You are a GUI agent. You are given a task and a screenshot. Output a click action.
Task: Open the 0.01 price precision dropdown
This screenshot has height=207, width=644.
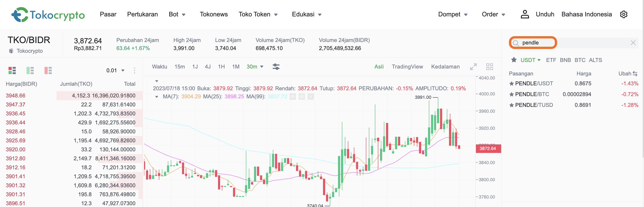(x=115, y=70)
